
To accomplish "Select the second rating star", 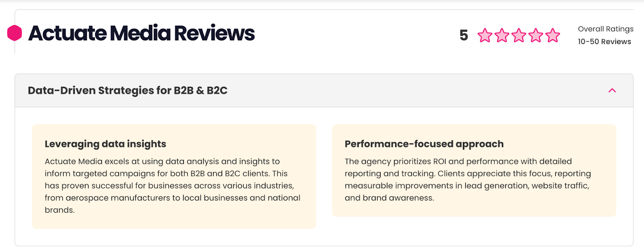I will point(502,35).
